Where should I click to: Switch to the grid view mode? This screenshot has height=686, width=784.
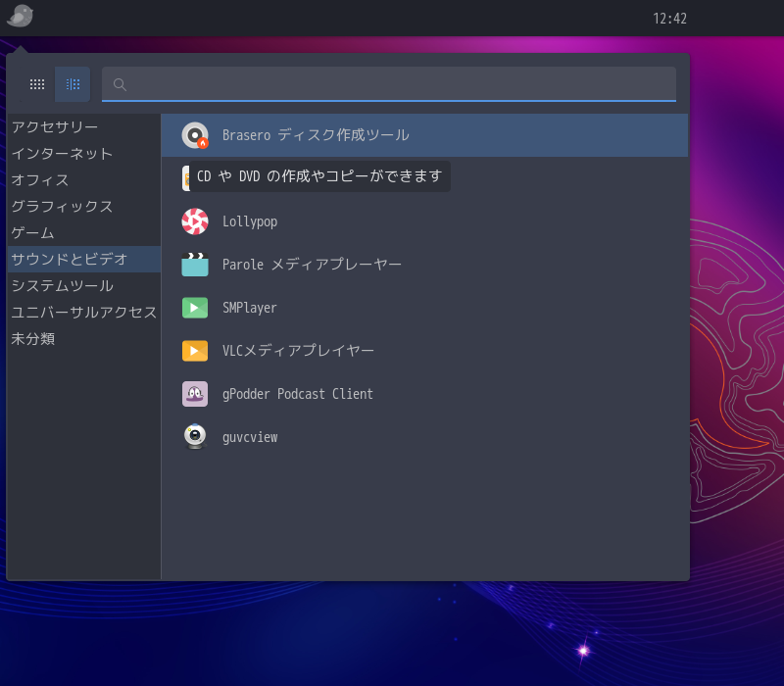click(37, 84)
